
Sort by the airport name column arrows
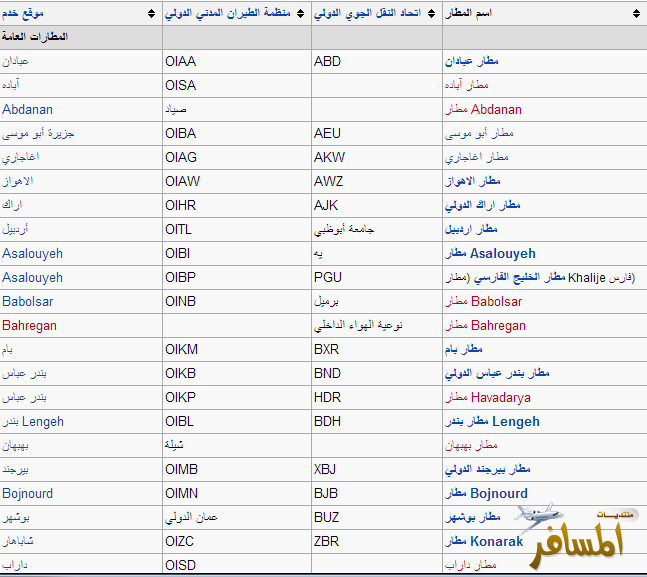[x=636, y=14]
